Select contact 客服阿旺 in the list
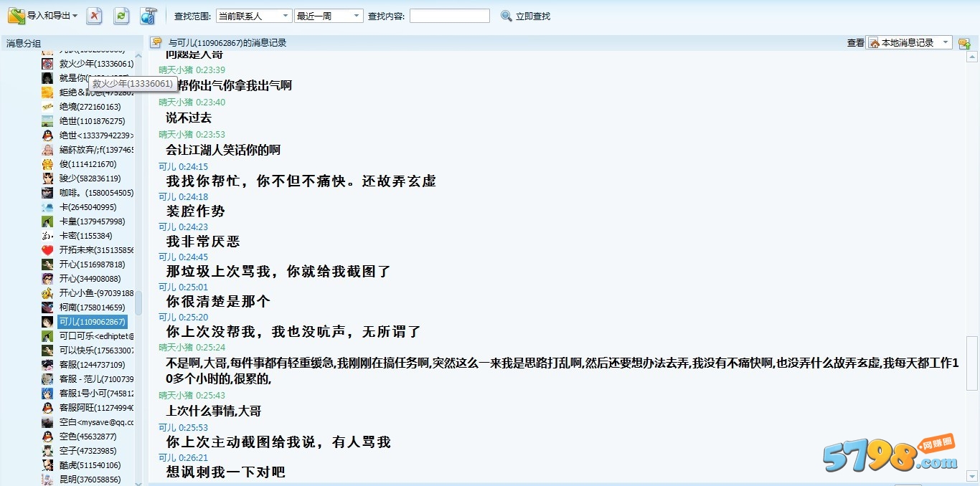Viewport: 980px width, 486px height. pos(88,408)
